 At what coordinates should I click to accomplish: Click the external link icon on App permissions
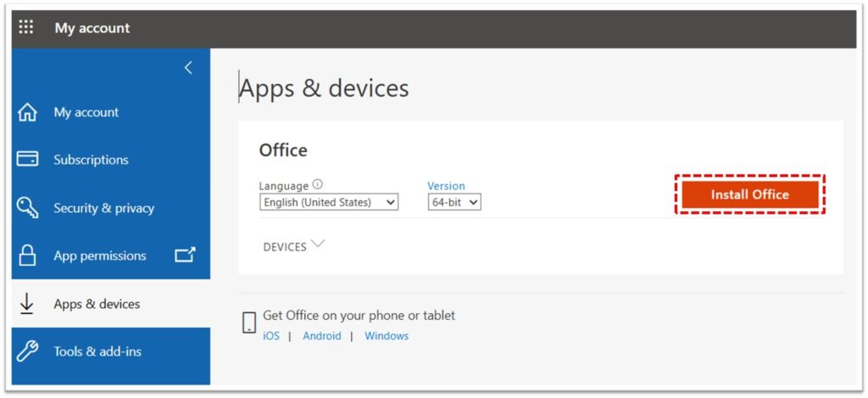pos(185,255)
